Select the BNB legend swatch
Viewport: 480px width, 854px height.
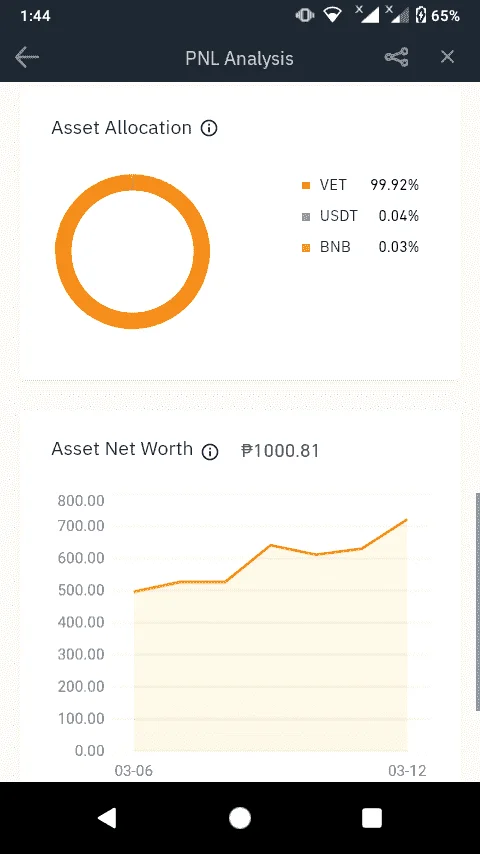click(306, 248)
